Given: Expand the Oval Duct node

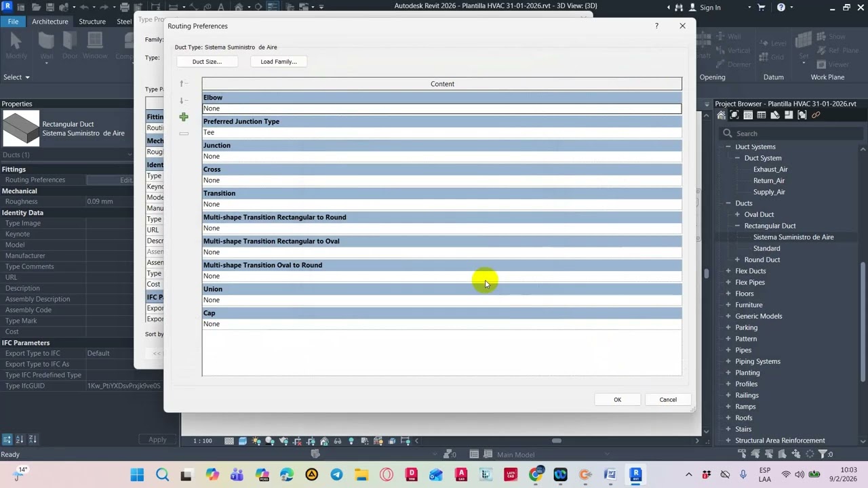Looking at the screenshot, I should pyautogui.click(x=737, y=215).
